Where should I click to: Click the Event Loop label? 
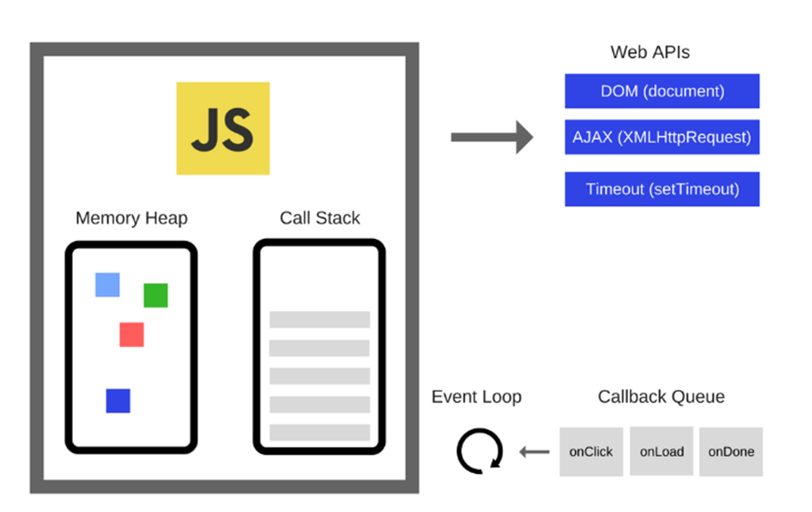tap(477, 396)
